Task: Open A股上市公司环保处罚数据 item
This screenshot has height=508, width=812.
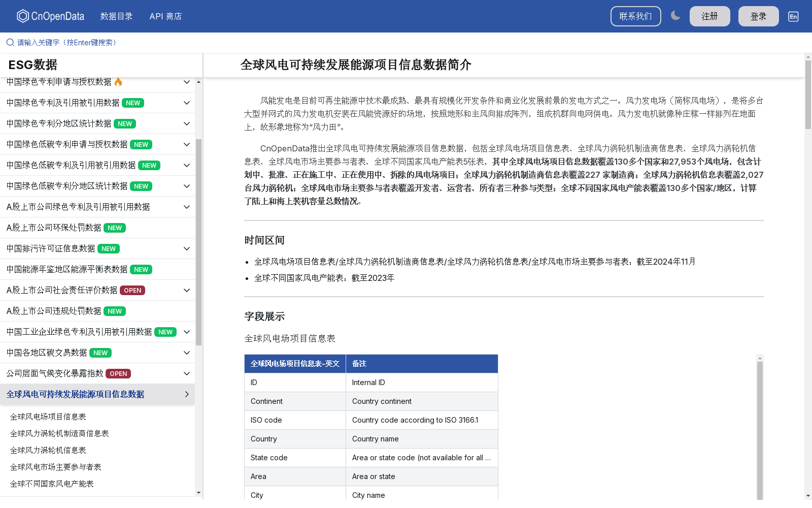Action: pyautogui.click(x=97, y=228)
